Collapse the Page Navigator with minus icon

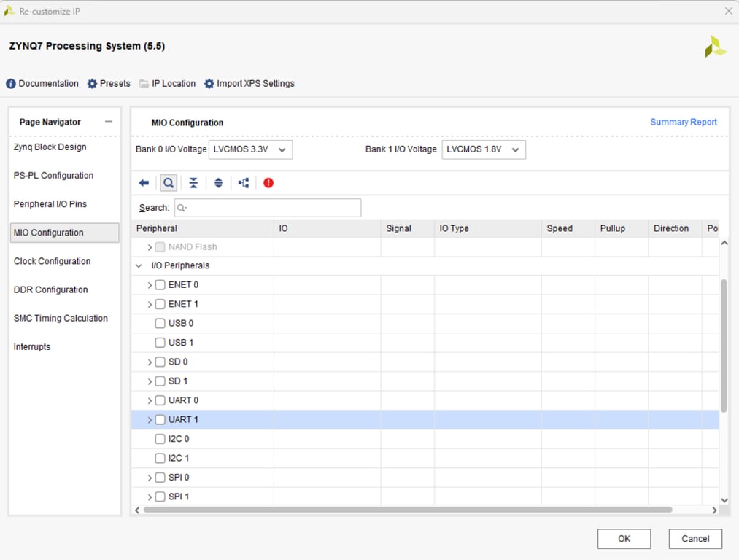click(109, 122)
